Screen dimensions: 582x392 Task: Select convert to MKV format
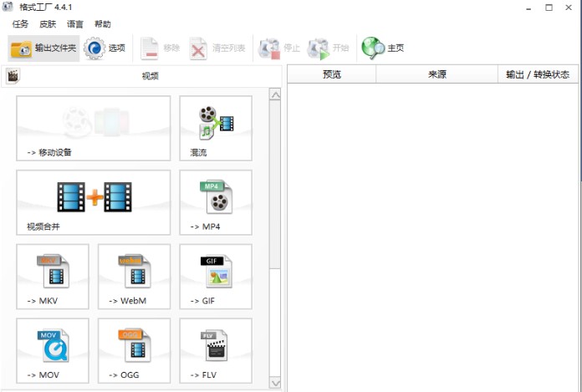[53, 277]
